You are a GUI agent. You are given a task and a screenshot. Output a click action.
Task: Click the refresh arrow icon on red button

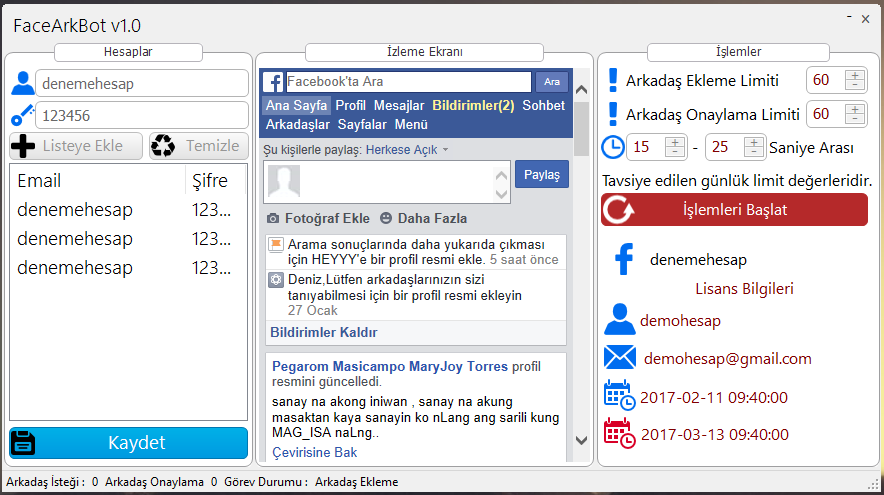coord(618,210)
